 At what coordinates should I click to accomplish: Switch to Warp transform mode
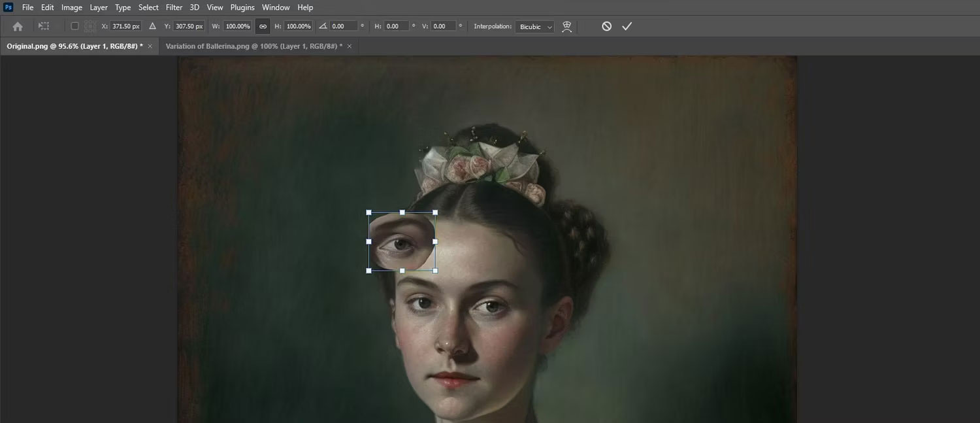tap(566, 26)
